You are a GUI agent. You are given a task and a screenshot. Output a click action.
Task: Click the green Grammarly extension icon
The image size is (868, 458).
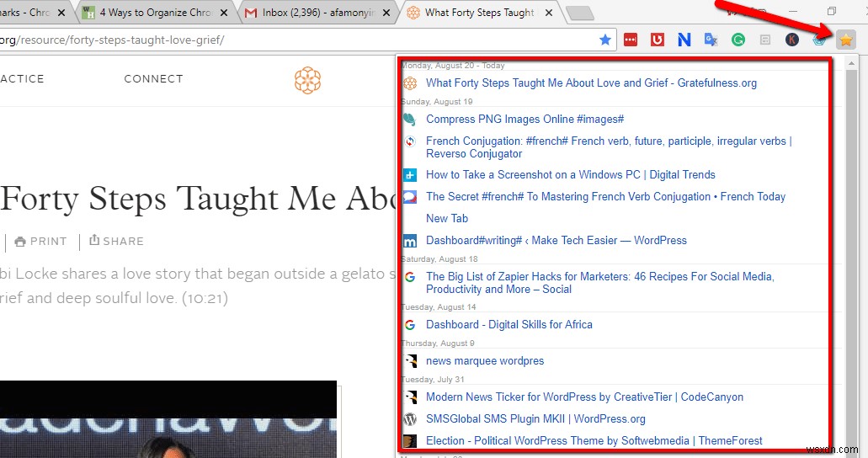(x=738, y=40)
